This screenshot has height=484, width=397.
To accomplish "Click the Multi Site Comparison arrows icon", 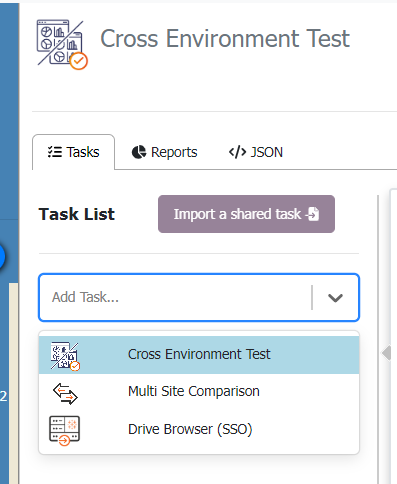I will coord(65,393).
